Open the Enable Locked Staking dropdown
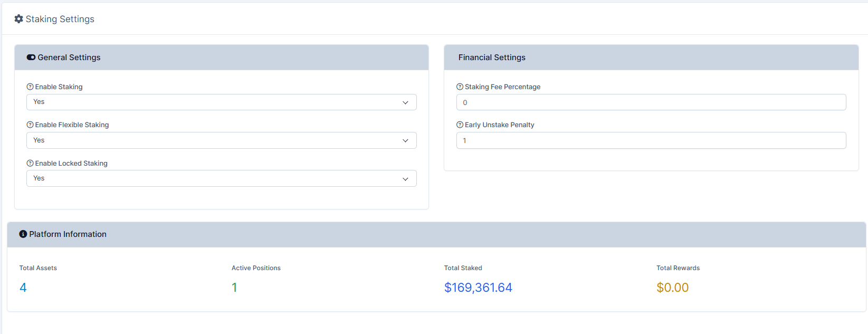This screenshot has width=868, height=334. 221,178
